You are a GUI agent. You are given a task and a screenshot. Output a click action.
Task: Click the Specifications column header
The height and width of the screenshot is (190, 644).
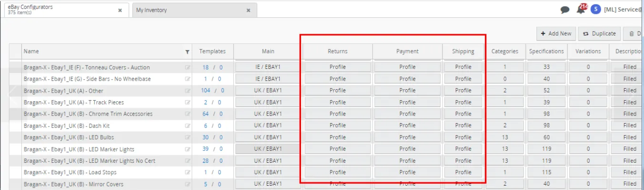(546, 51)
